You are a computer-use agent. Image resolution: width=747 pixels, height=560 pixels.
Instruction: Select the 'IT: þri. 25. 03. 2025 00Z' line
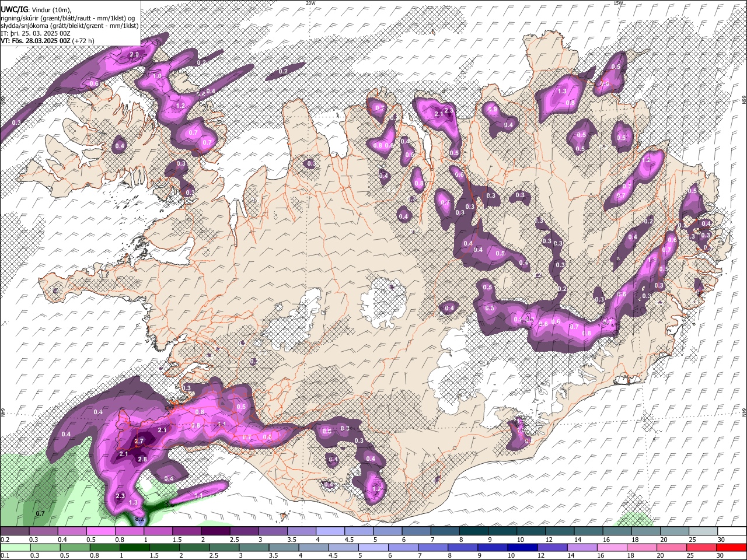coord(36,33)
